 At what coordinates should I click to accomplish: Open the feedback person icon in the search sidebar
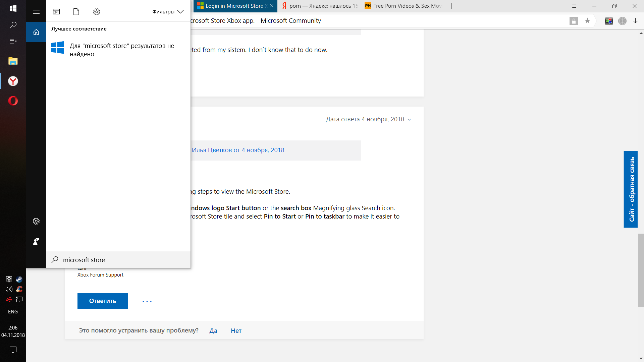tap(36, 241)
